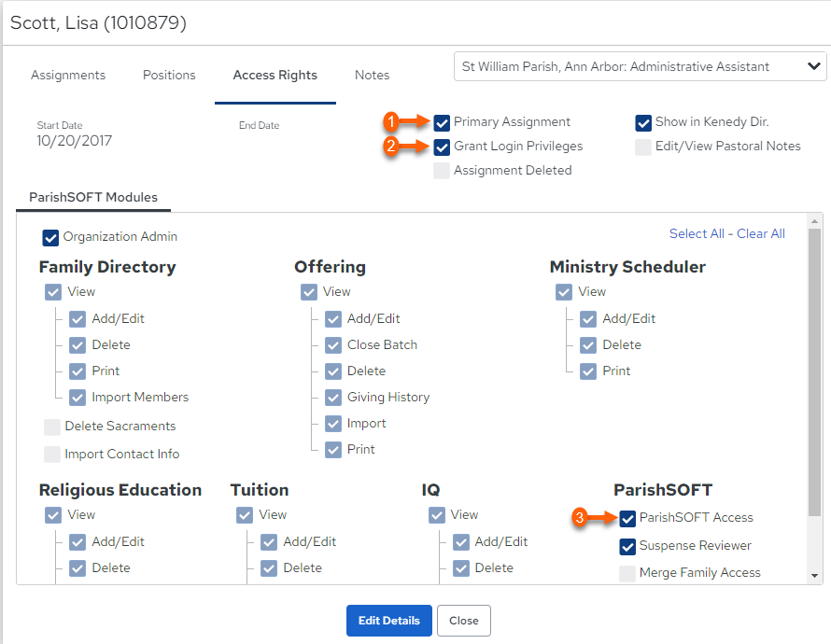
Task: Toggle the Close Batch checkbox
Action: [x=332, y=345]
